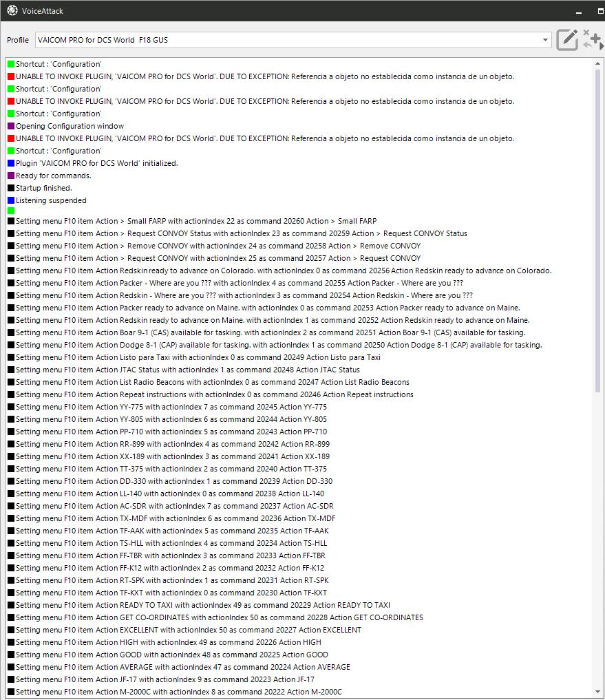Screen dimensions: 605x700
Task: Select the 'Redskin ready to advance on Maine' log line
Action: [269, 320]
